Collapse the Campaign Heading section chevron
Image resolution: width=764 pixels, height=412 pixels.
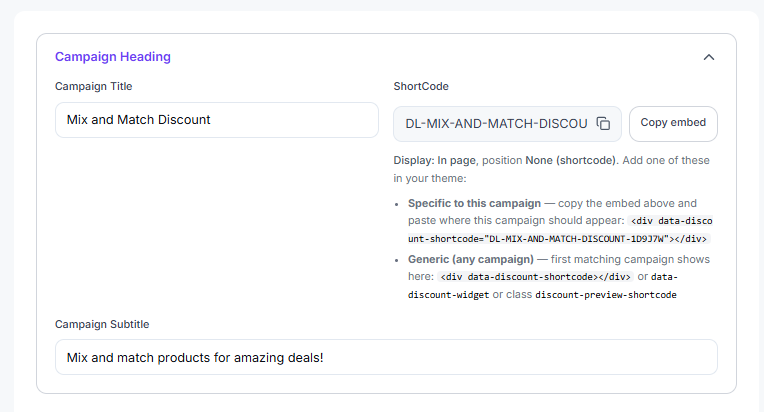[708, 57]
